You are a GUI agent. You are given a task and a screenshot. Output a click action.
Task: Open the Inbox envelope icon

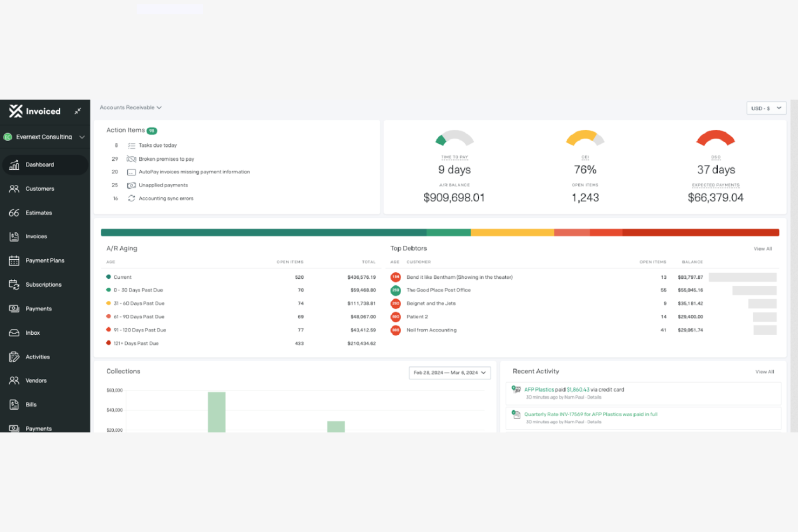point(14,333)
